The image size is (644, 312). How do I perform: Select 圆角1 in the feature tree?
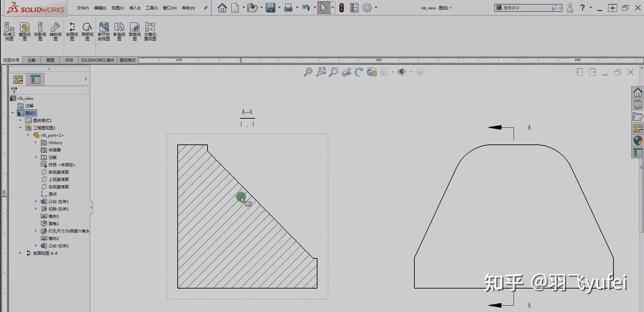pos(50,224)
